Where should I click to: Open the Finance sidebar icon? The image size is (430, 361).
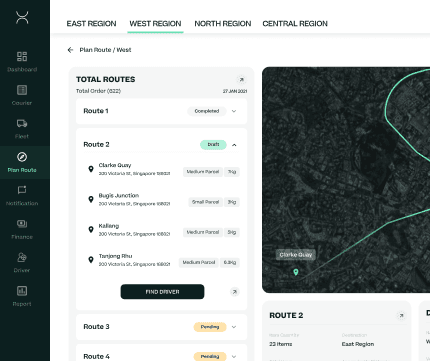tap(22, 224)
